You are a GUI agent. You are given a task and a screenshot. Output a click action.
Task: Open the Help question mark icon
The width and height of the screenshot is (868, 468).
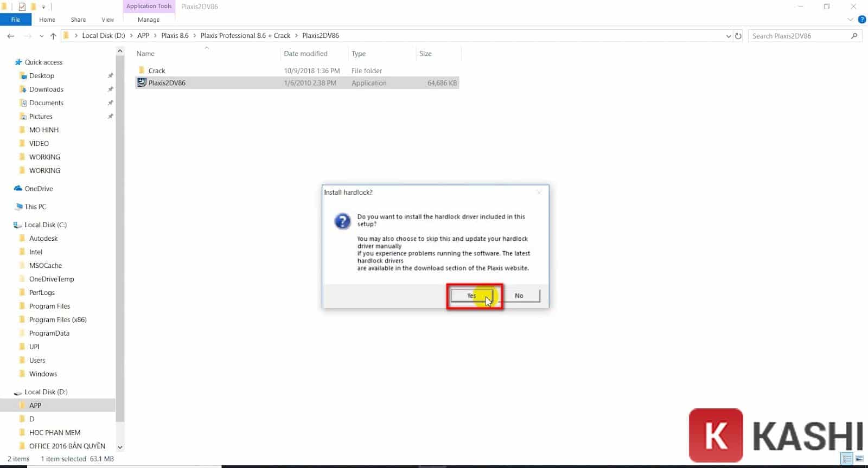(861, 20)
